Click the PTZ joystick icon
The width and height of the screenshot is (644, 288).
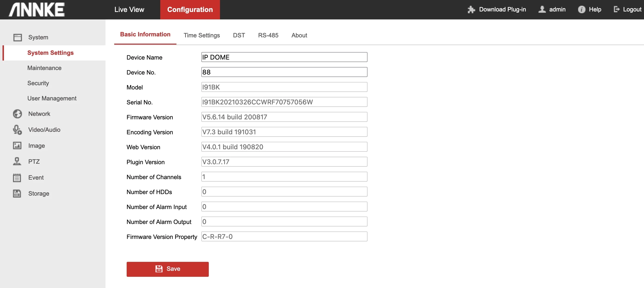[17, 161]
